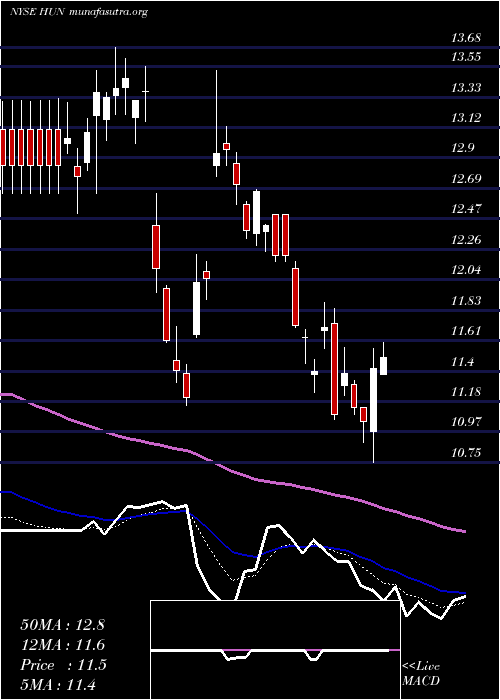Image resolution: width=500 pixels, height=700 pixels.
Task: Click the MACD histogram panel
Action: 275,650
